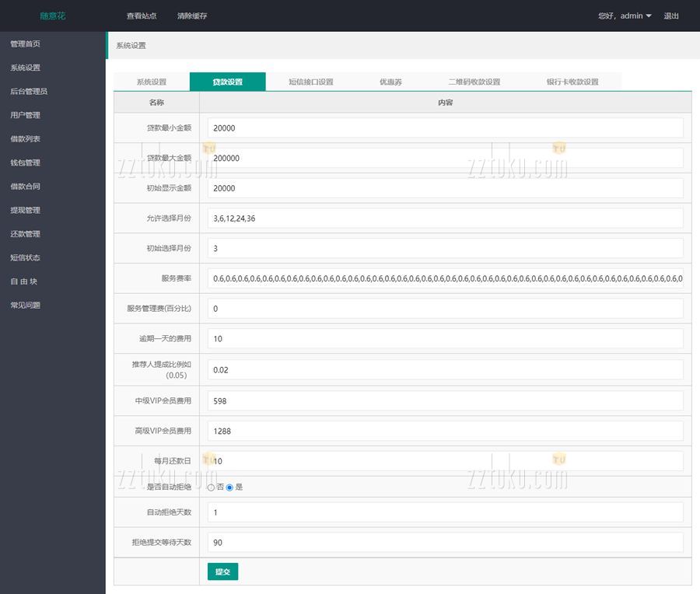Open 借款列表 in the sidebar

click(x=25, y=139)
